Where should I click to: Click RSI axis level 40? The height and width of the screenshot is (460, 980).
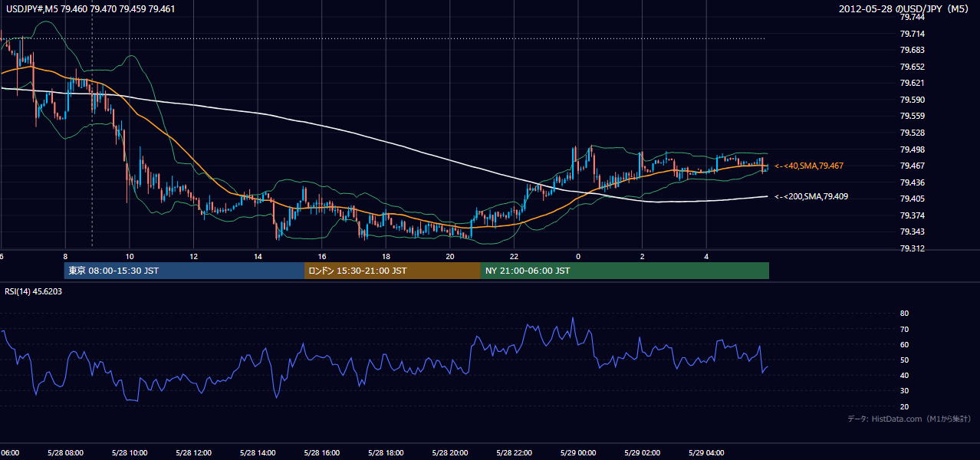[x=904, y=375]
